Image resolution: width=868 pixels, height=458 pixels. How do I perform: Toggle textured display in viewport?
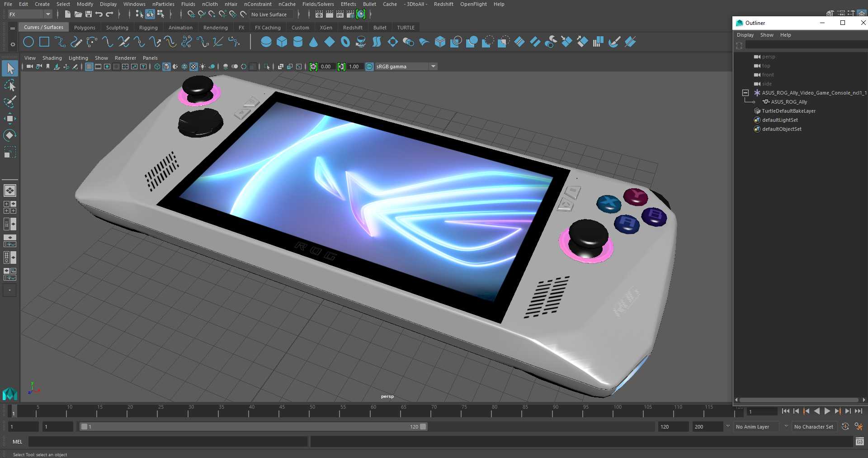click(x=193, y=67)
